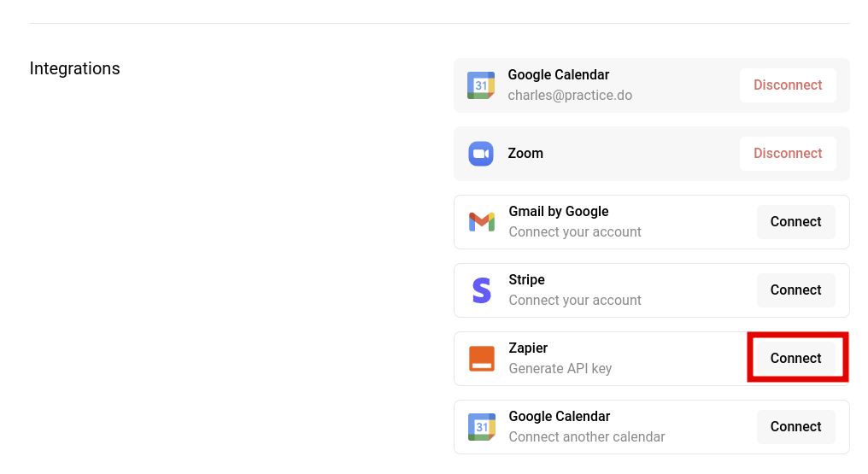Click the Stripe integration title

pos(526,280)
